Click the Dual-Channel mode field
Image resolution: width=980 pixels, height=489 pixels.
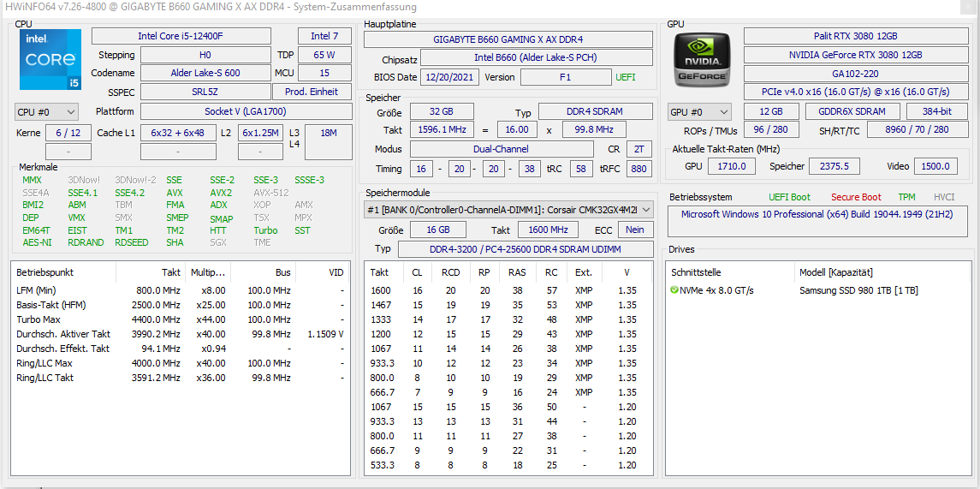[502, 150]
